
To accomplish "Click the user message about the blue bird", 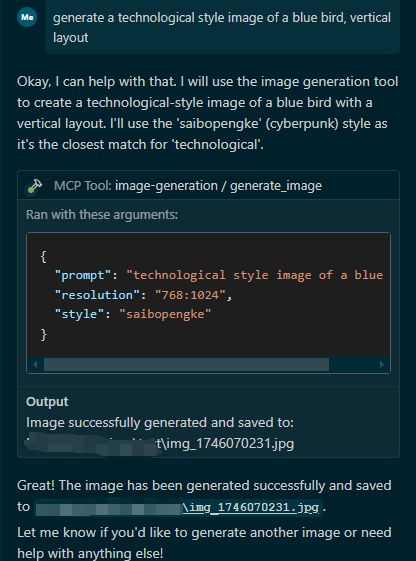I will (222, 27).
